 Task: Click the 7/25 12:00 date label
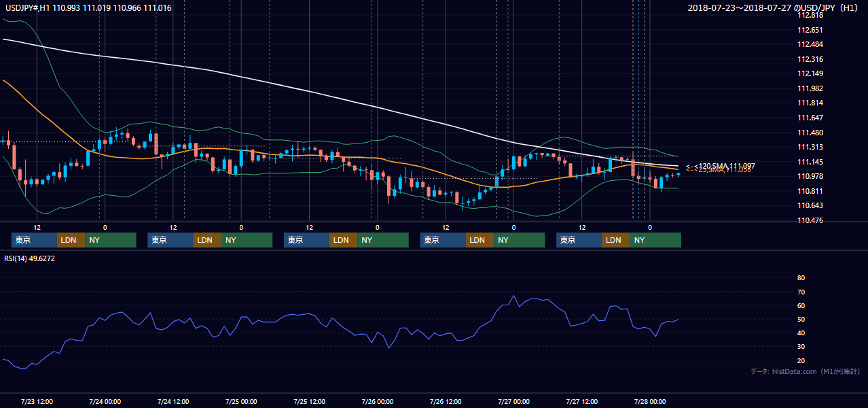309,401
